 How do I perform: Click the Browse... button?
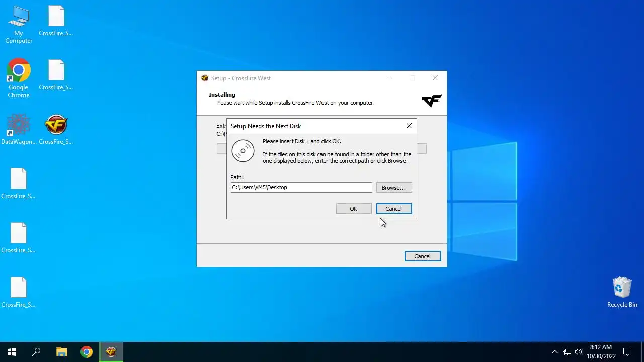[394, 188]
